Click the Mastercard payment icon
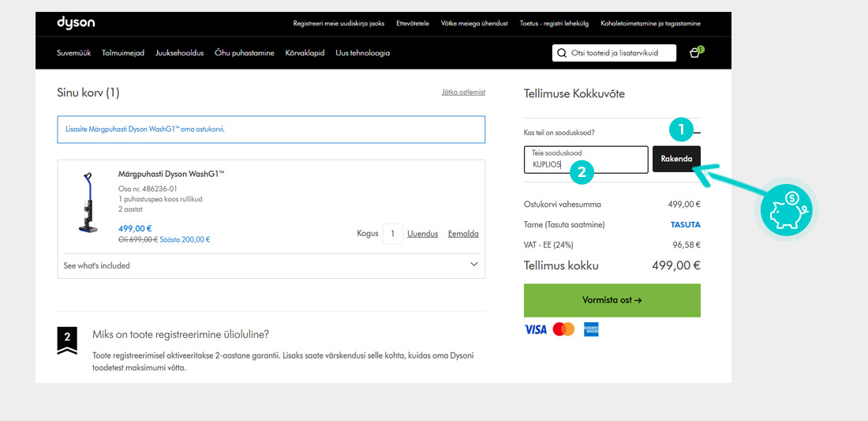Viewport: 868px width, 421px height. pos(563,329)
